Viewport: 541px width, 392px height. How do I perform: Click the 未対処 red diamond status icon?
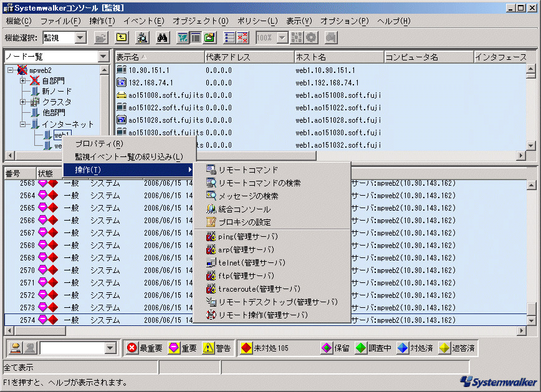(x=246, y=348)
